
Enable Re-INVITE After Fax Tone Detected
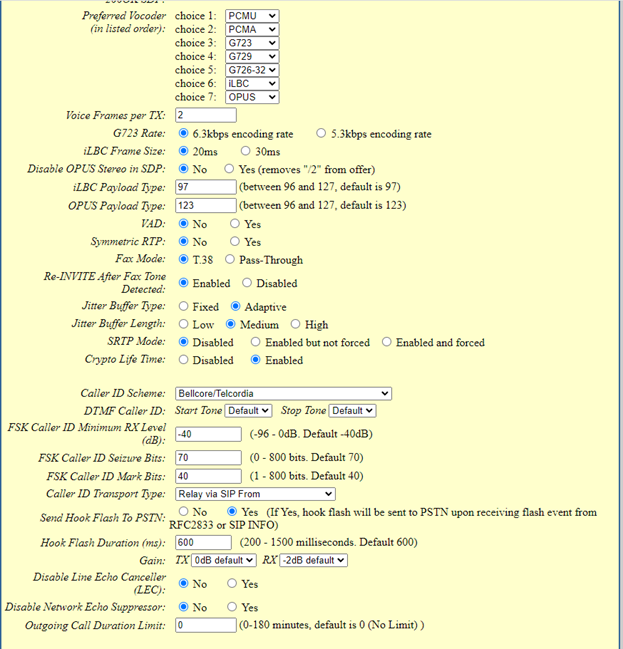pyautogui.click(x=183, y=283)
